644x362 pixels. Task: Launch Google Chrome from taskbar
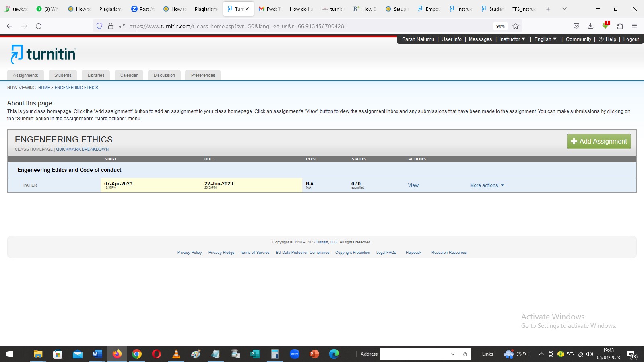137,354
